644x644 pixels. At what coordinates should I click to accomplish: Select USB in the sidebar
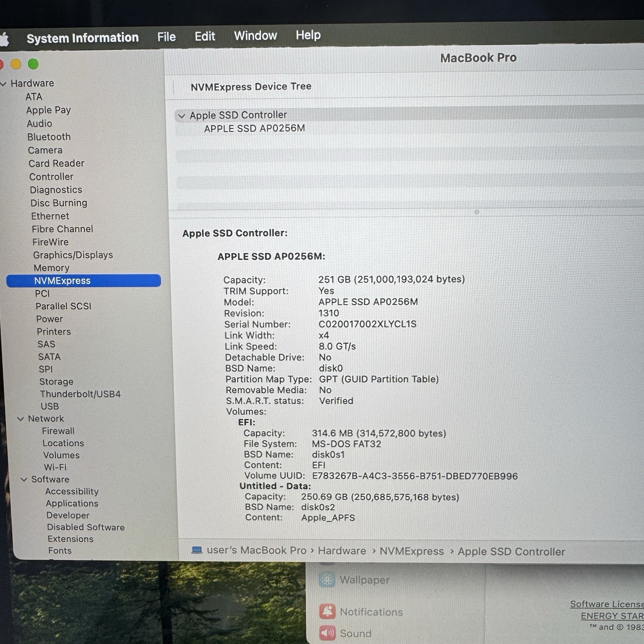tap(50, 407)
